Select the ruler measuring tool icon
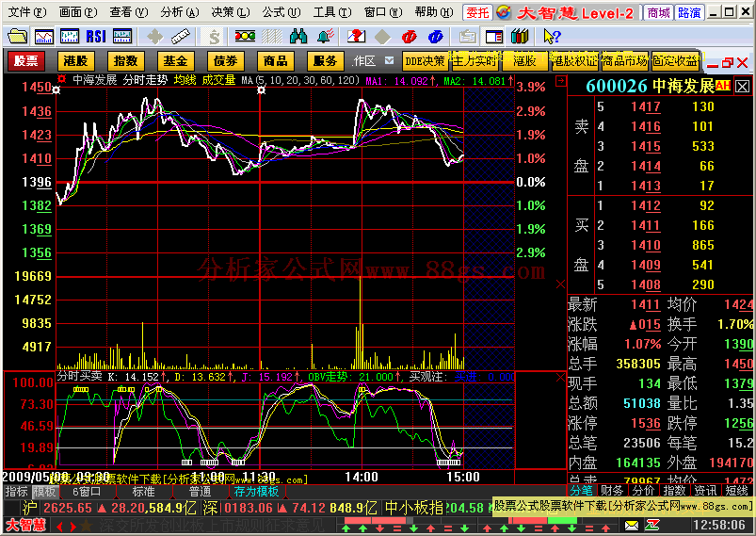 click(x=181, y=36)
